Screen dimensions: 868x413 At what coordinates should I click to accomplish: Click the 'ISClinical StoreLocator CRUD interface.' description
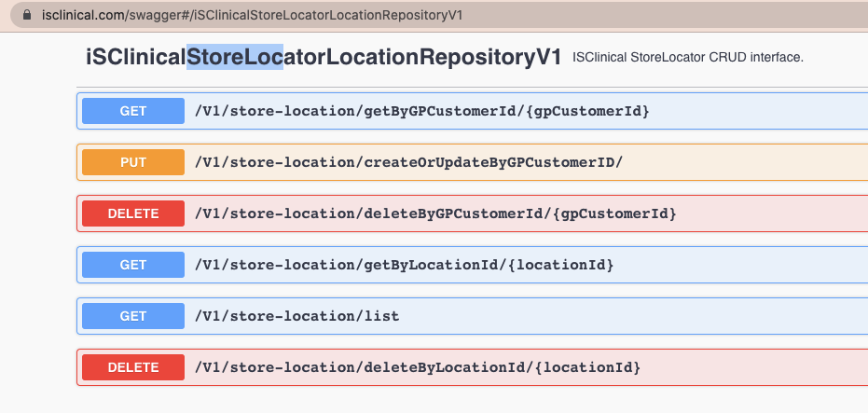[x=687, y=57]
